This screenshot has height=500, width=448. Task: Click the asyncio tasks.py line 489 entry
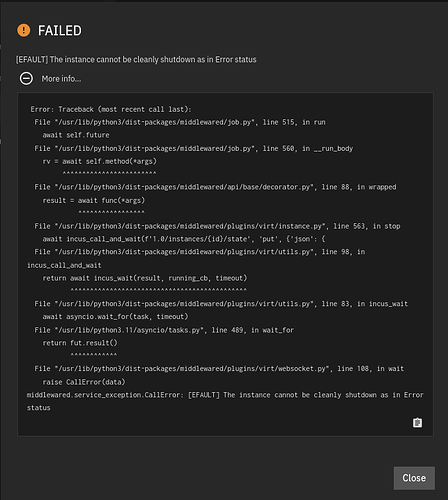[x=164, y=330]
